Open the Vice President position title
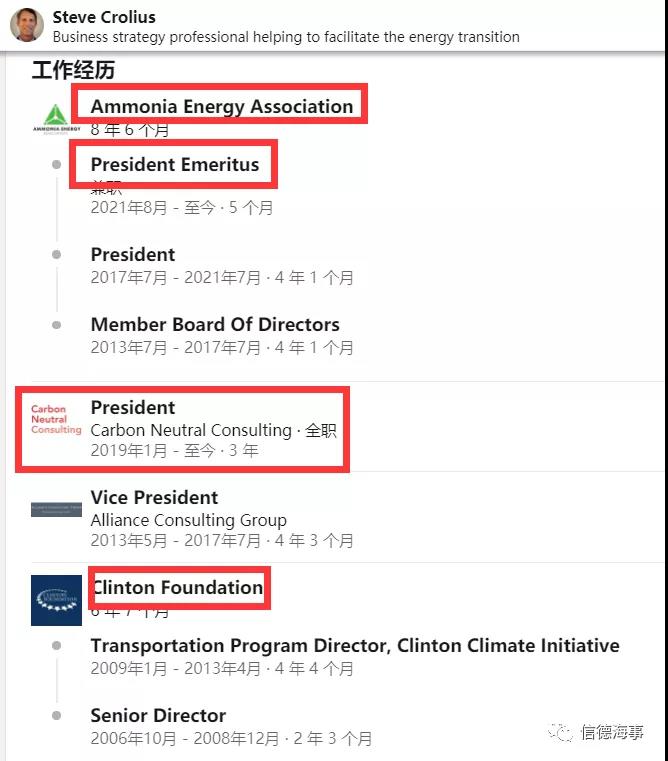 [x=154, y=498]
